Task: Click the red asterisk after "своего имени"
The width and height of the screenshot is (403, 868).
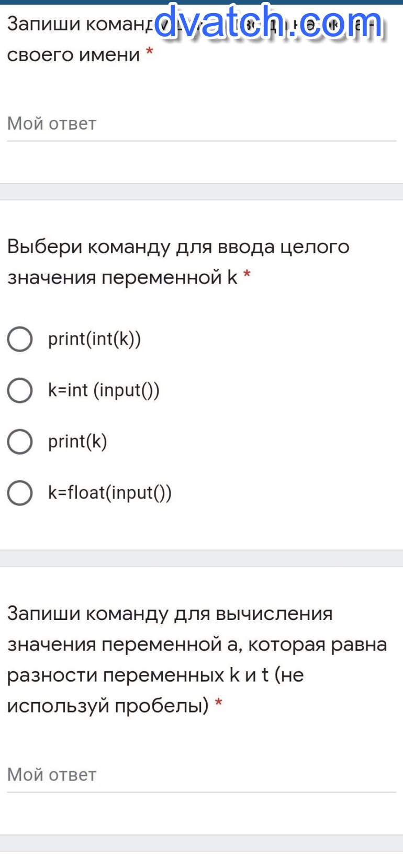Action: click(150, 52)
